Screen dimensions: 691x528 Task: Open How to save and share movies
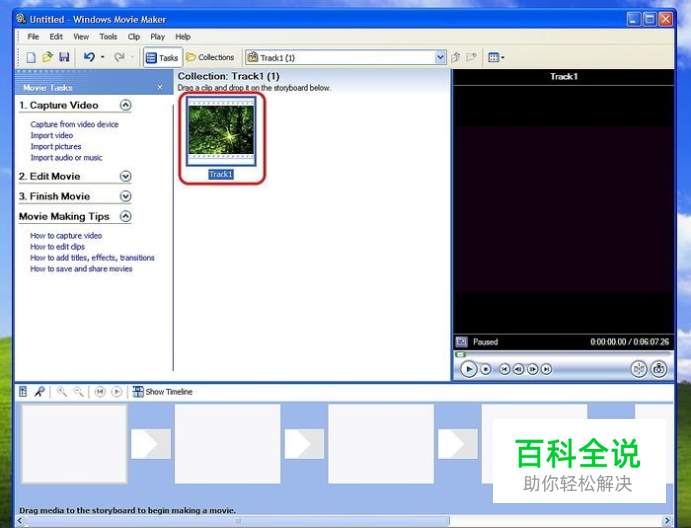coord(81,269)
